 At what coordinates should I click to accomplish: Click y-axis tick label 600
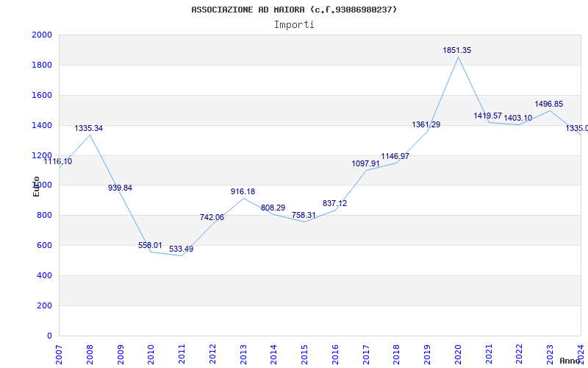pos(45,246)
